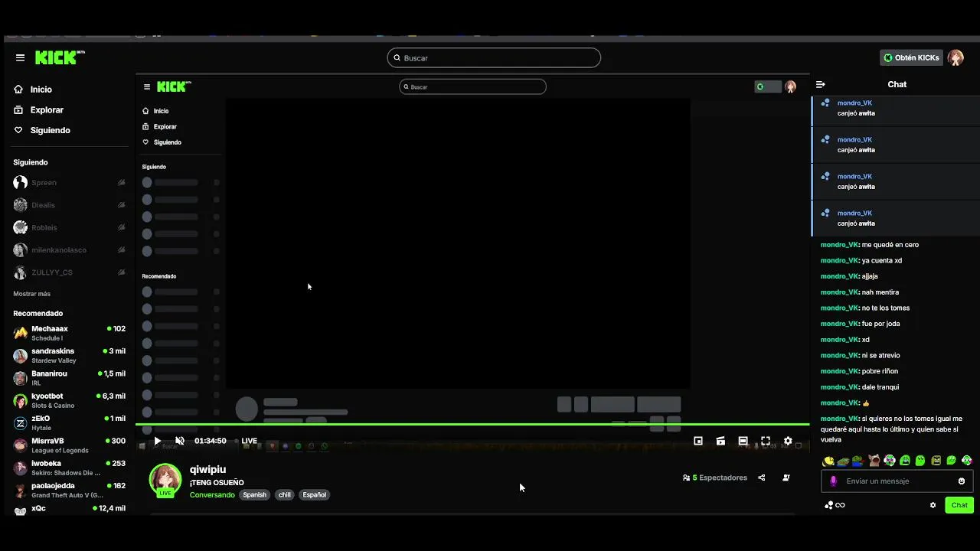Screen dimensions: 980x551
Task: Select the chill tag
Action: click(285, 495)
